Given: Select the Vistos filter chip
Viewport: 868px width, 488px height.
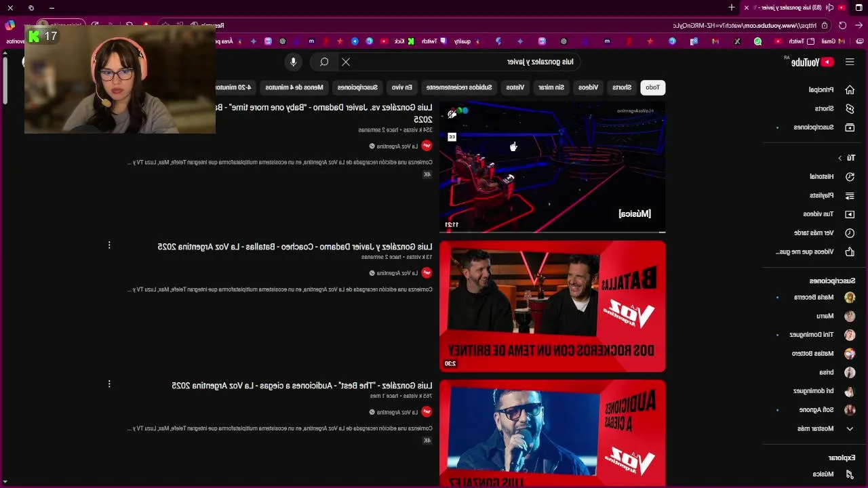Looking at the screenshot, I should (515, 87).
